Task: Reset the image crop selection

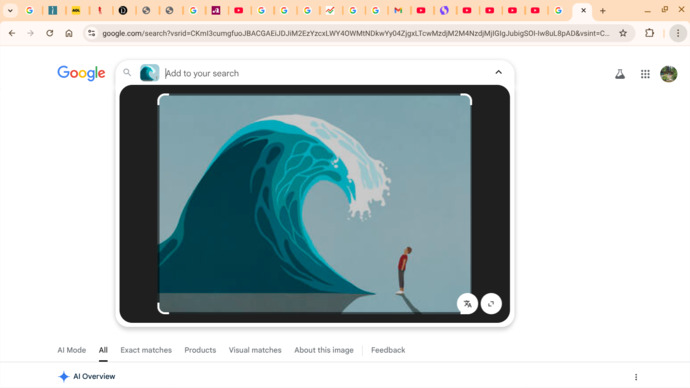Action: pyautogui.click(x=491, y=304)
